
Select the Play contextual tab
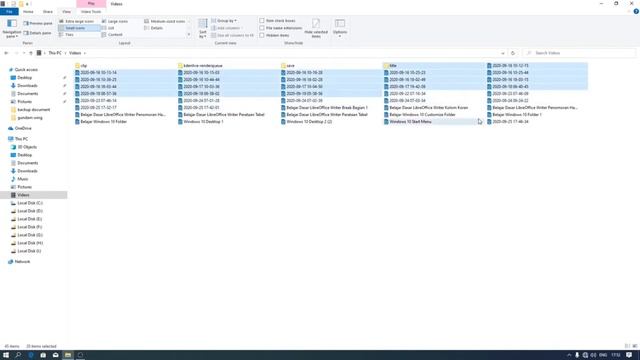(x=91, y=4)
